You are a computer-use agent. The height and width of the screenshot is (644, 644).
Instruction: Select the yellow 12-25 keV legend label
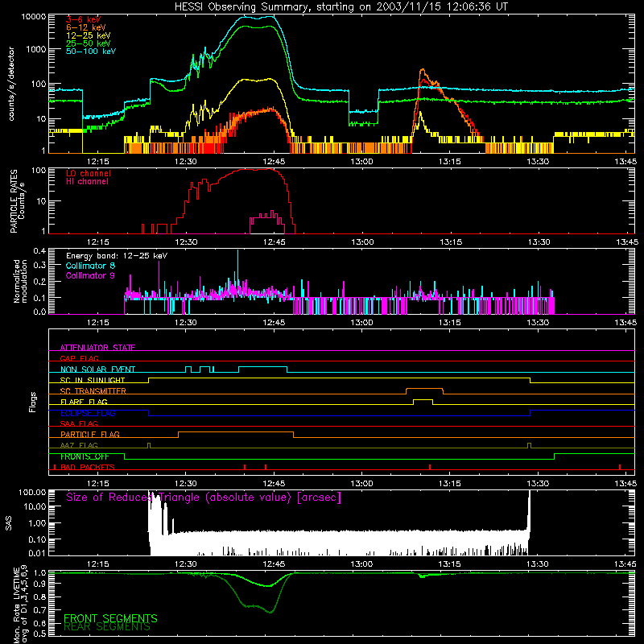coord(89,35)
